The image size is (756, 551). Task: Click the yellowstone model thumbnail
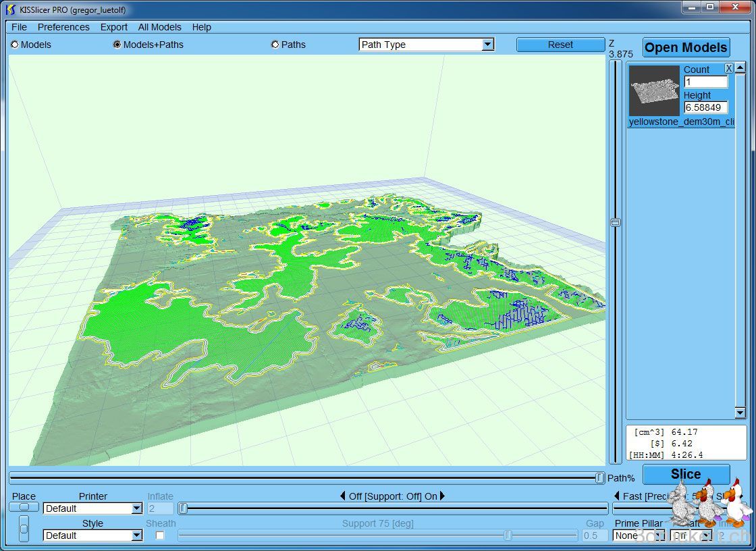click(x=654, y=90)
